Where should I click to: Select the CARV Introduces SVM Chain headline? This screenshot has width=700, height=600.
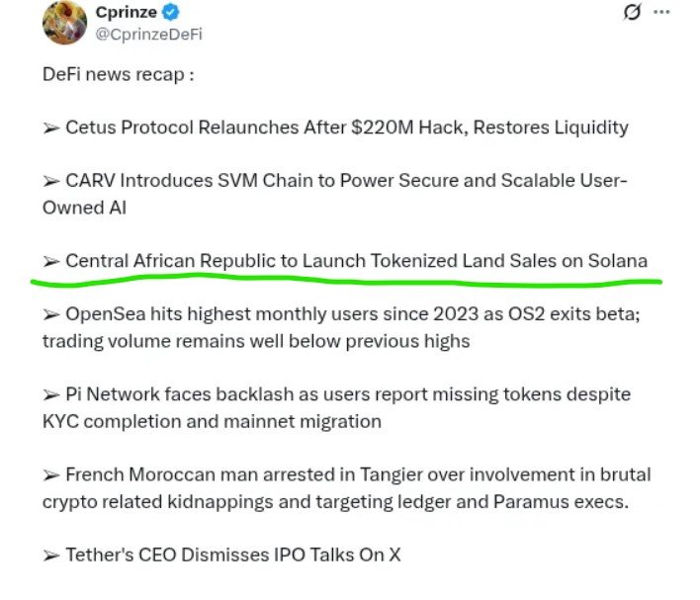pyautogui.click(x=335, y=194)
